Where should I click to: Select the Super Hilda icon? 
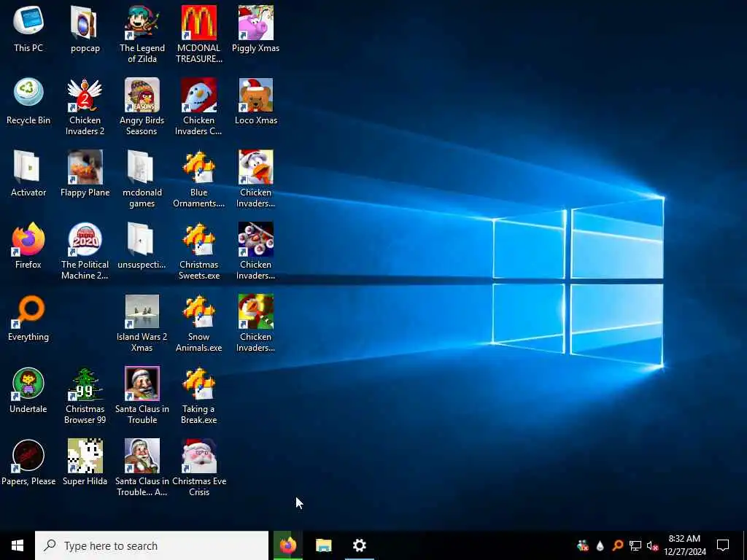(85, 456)
